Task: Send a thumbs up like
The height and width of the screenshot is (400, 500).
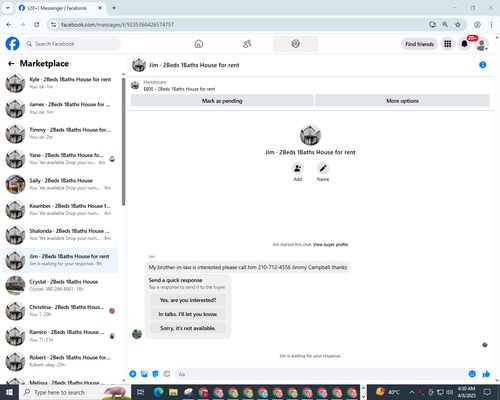Action: coord(486,374)
